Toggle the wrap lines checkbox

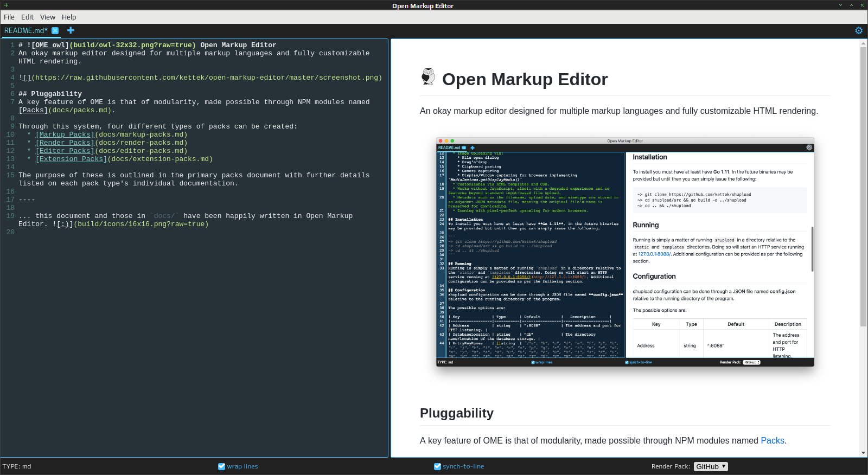point(221,466)
